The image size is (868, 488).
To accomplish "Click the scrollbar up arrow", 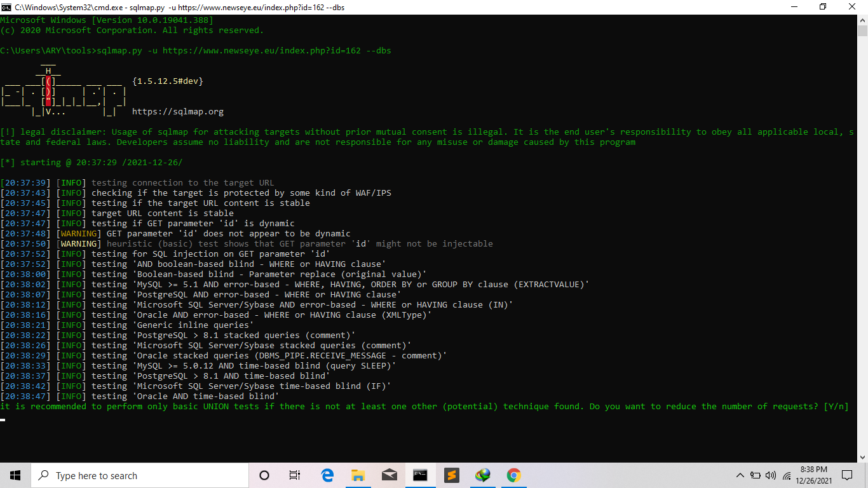I will pyautogui.click(x=862, y=20).
